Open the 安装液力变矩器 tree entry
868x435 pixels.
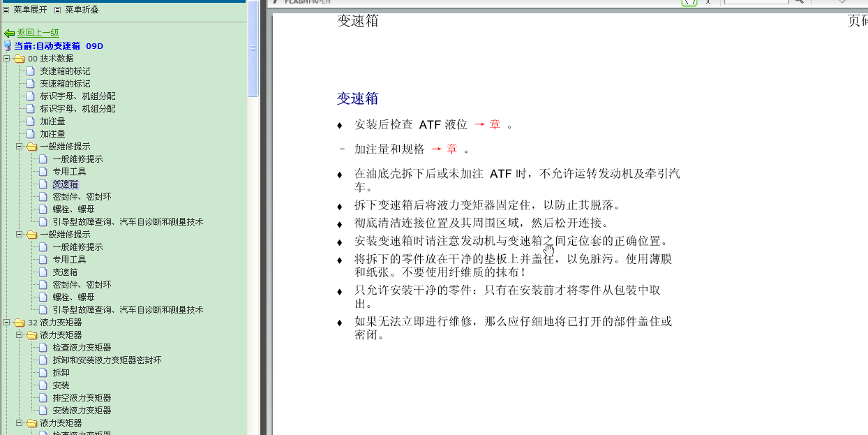click(x=82, y=411)
